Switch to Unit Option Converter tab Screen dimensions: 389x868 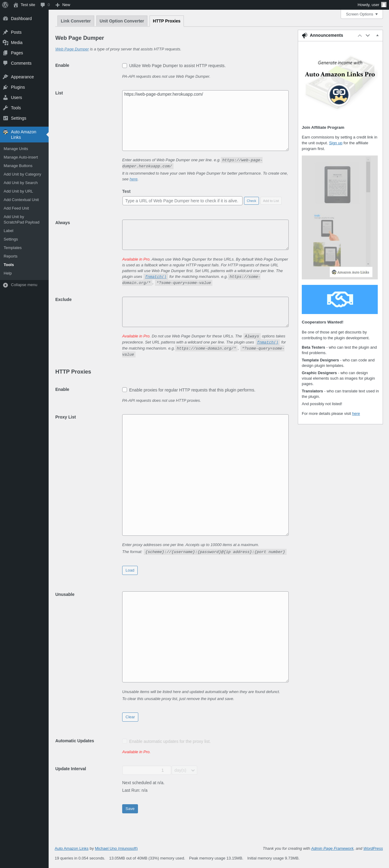(x=122, y=21)
